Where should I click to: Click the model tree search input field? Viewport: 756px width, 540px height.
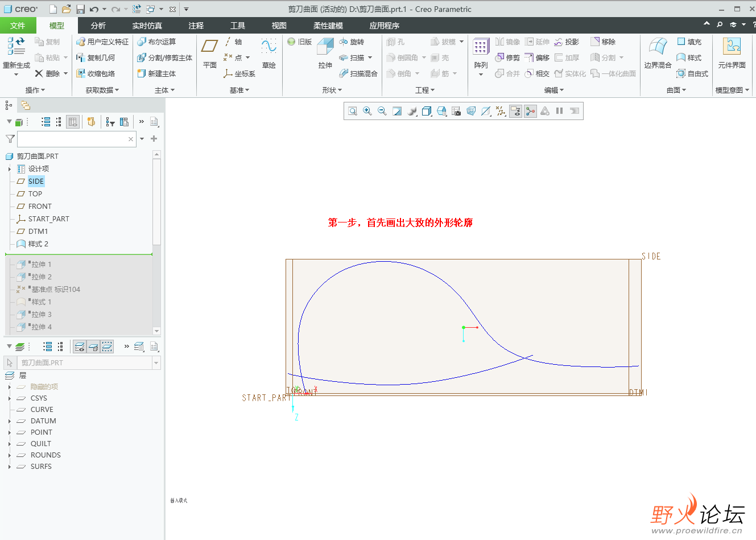pos(77,139)
